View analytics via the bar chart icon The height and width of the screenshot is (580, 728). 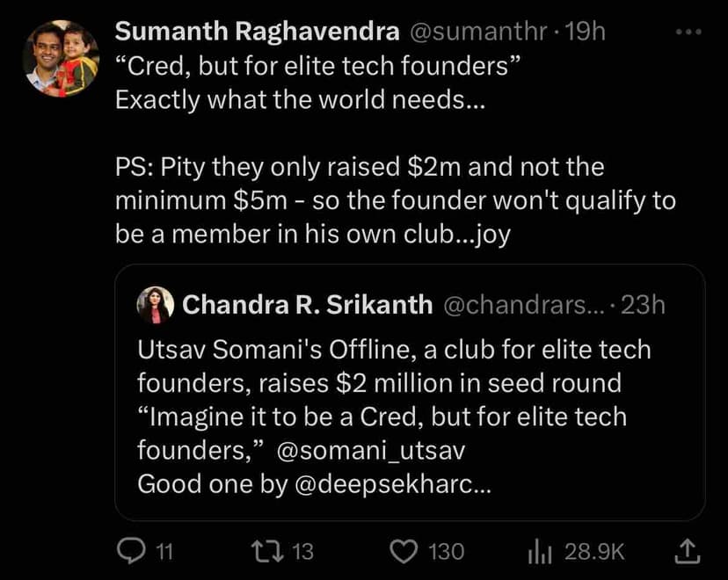[x=538, y=551]
